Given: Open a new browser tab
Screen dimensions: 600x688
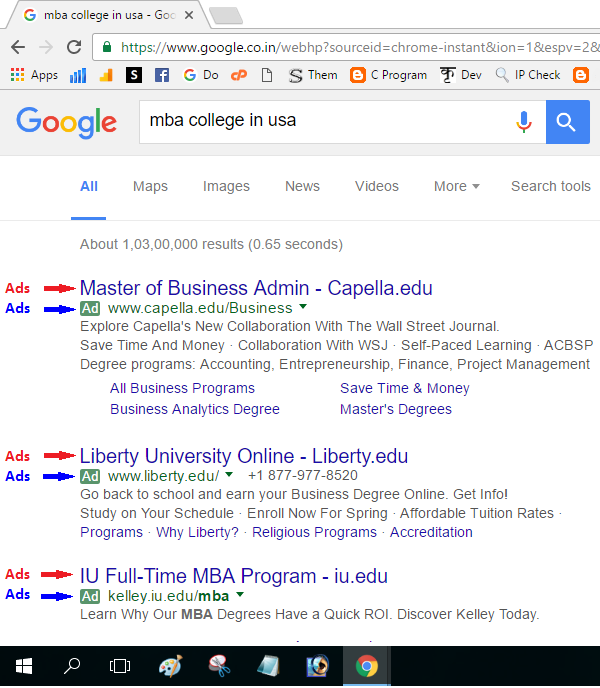Looking at the screenshot, I should tap(226, 15).
